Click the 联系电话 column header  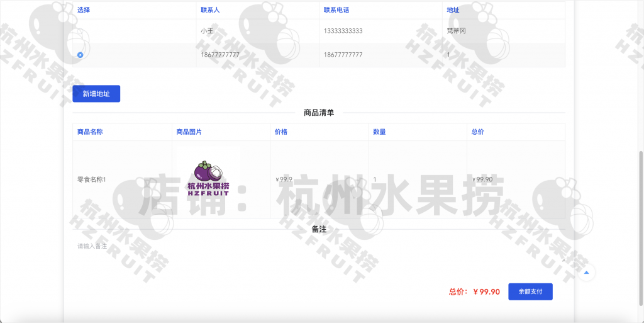[336, 10]
